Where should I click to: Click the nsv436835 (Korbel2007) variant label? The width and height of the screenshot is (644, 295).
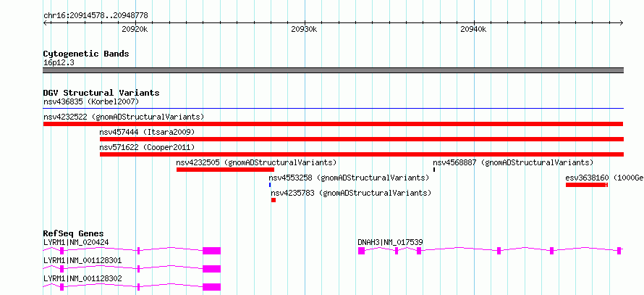click(x=91, y=101)
